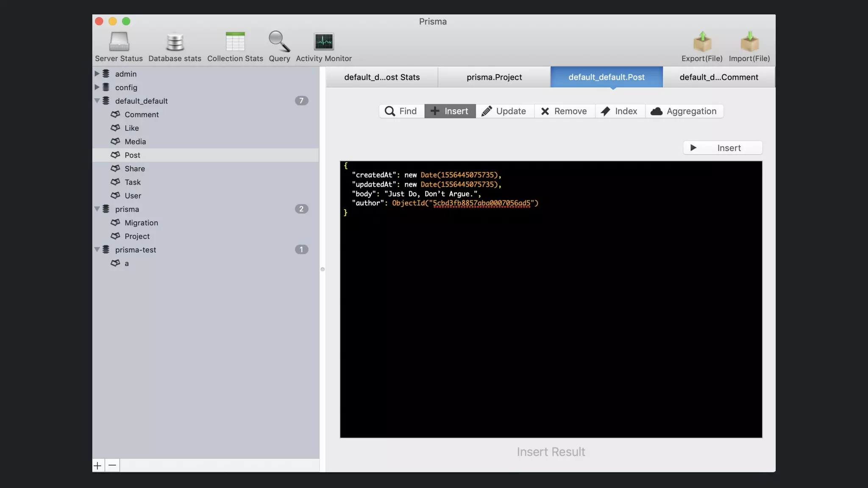Image resolution: width=868 pixels, height=488 pixels.
Task: Select the Find operation mode
Action: (x=401, y=111)
